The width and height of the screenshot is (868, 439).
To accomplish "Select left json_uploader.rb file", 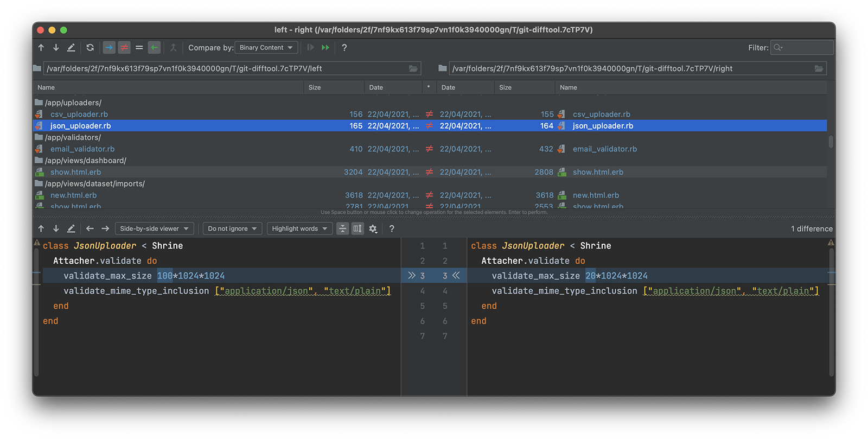I will coord(80,126).
